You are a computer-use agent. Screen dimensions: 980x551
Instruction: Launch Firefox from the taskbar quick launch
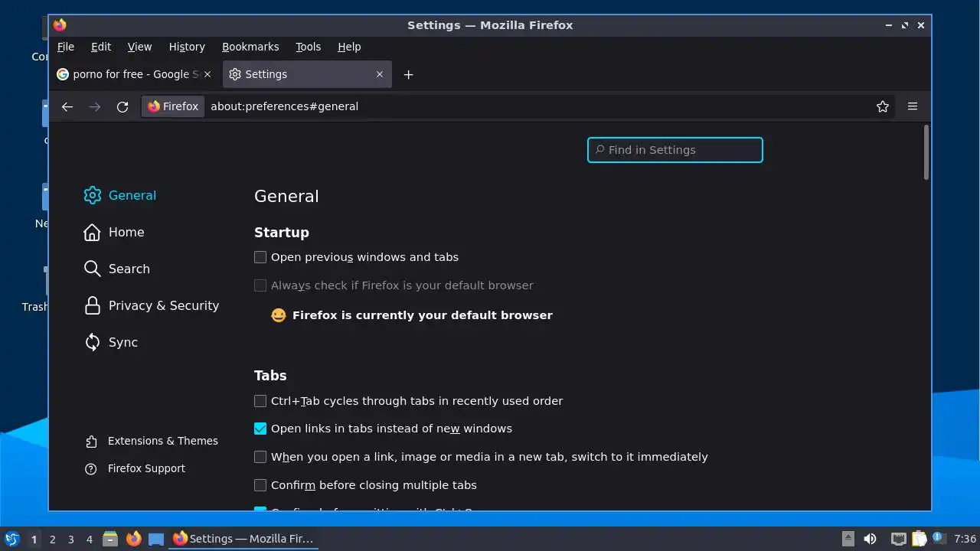[x=133, y=539]
